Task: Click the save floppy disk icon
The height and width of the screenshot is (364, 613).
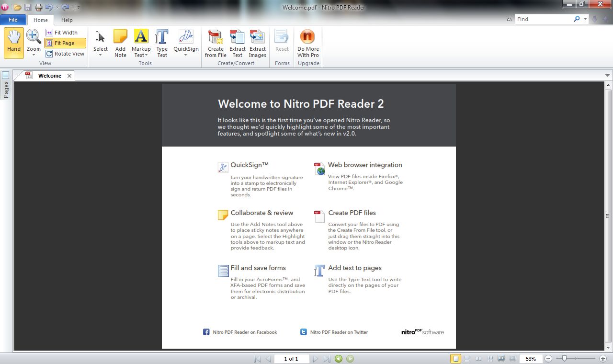Action: 28,7
